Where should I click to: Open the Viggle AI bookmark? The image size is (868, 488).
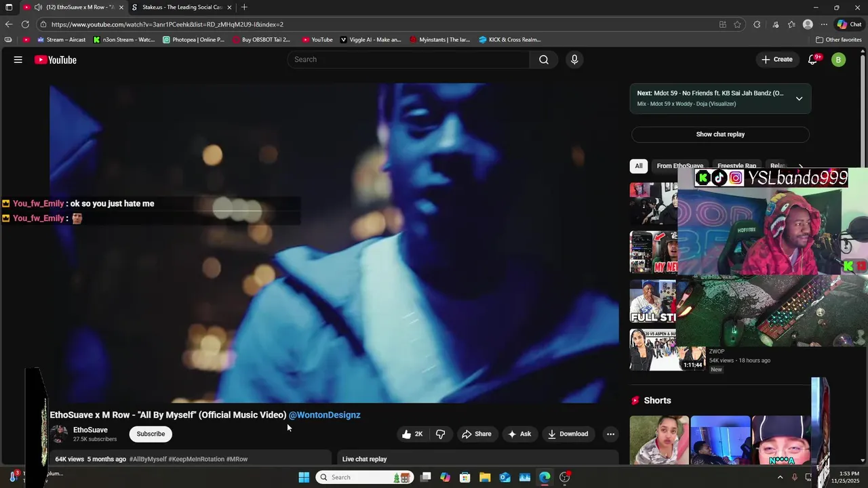(x=371, y=39)
